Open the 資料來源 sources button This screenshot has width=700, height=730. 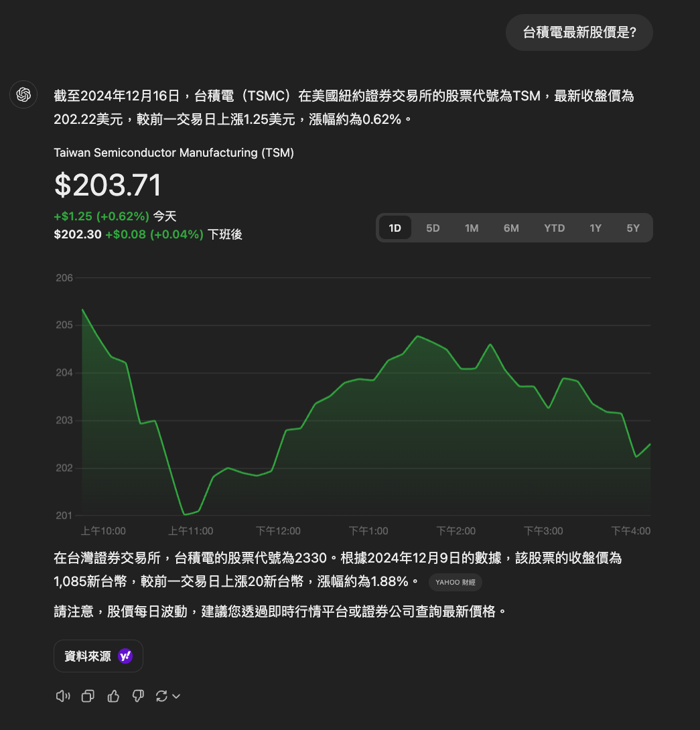[x=98, y=656]
